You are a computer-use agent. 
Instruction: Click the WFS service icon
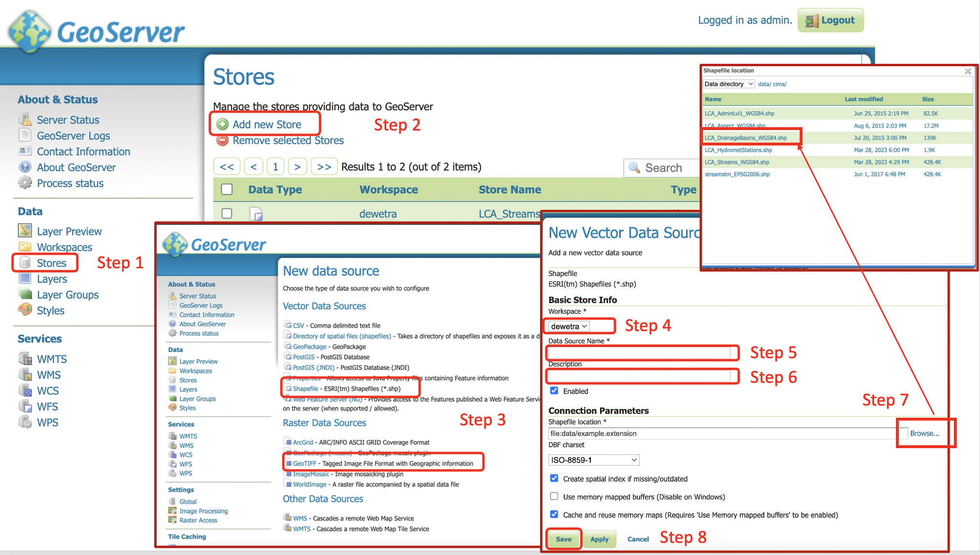25,406
